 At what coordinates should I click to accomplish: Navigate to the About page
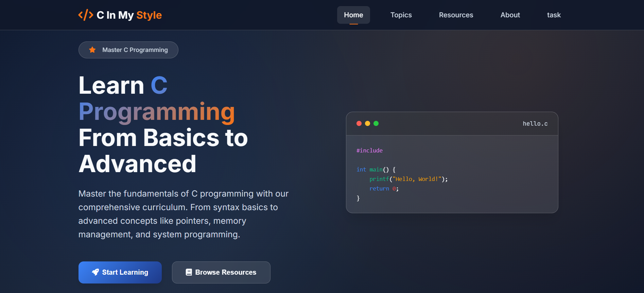[510, 15]
